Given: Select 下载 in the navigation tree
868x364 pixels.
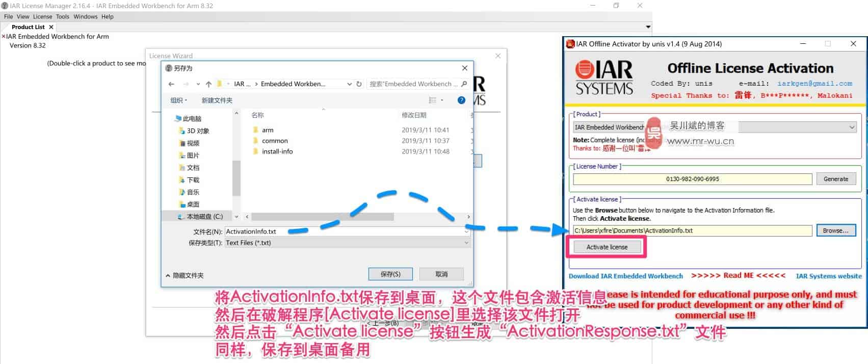Looking at the screenshot, I should pos(189,180).
